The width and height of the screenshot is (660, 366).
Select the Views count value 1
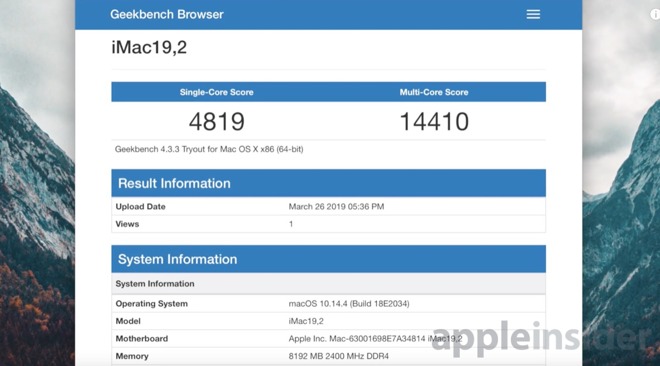point(291,224)
